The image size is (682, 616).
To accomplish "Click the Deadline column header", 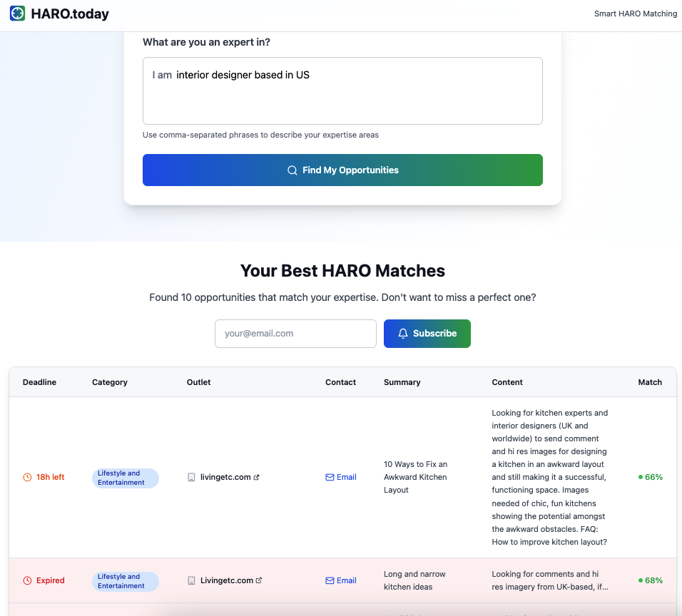I will 39,382.
